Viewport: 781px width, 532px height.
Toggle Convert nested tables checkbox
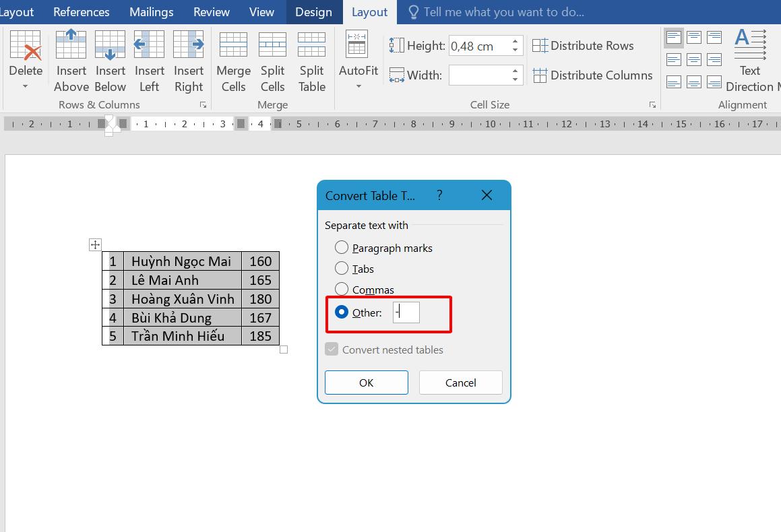coord(332,349)
